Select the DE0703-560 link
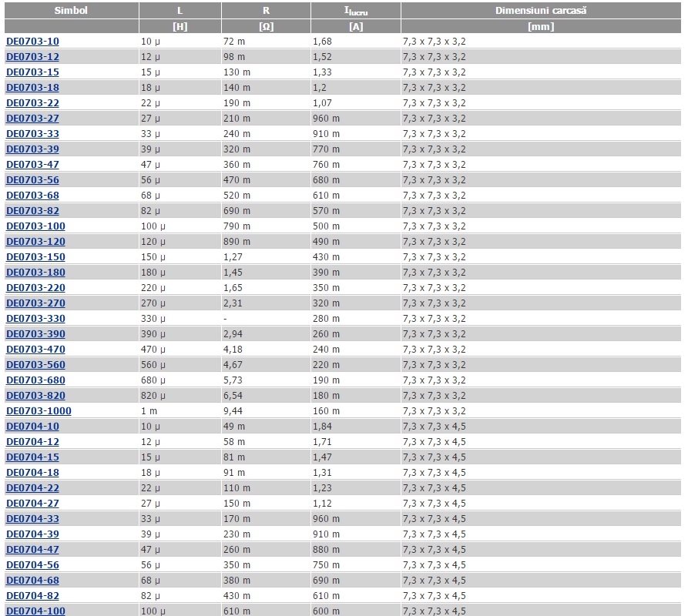This screenshot has height=616, width=688. [x=35, y=365]
